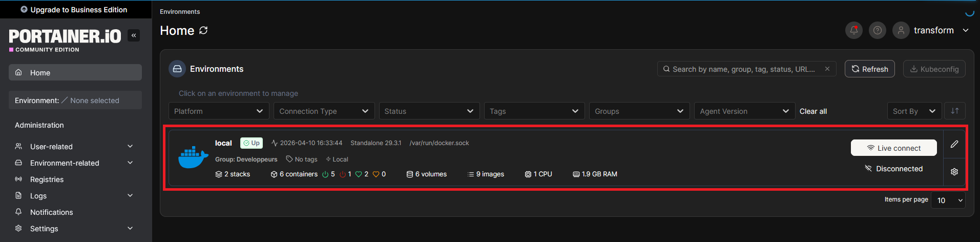Collapse the sidebar with the double-chevron icon
980x242 pixels.
pyautogui.click(x=134, y=35)
